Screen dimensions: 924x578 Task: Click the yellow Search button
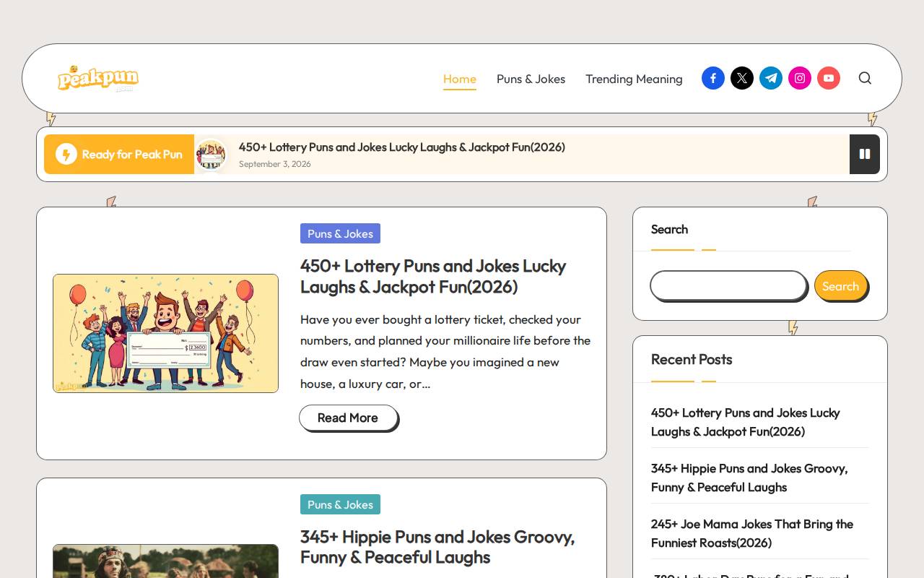point(840,286)
